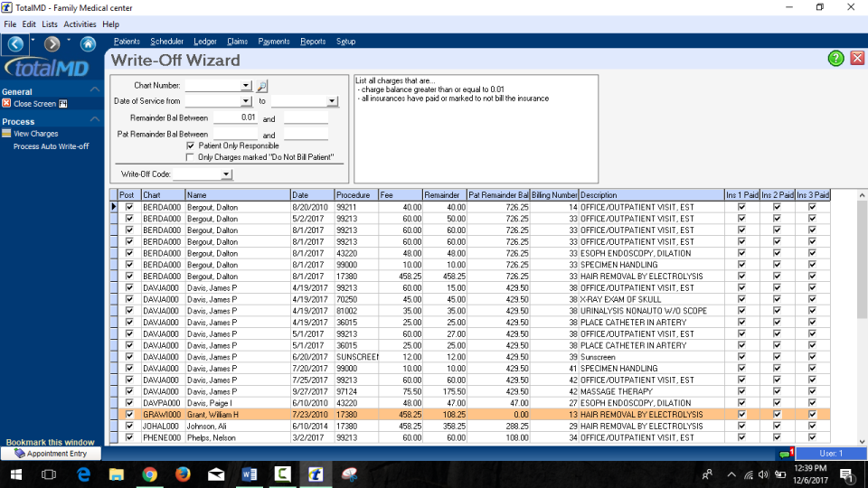Open the Chart Number dropdown
Viewport: 868px width, 488px height.
point(246,86)
